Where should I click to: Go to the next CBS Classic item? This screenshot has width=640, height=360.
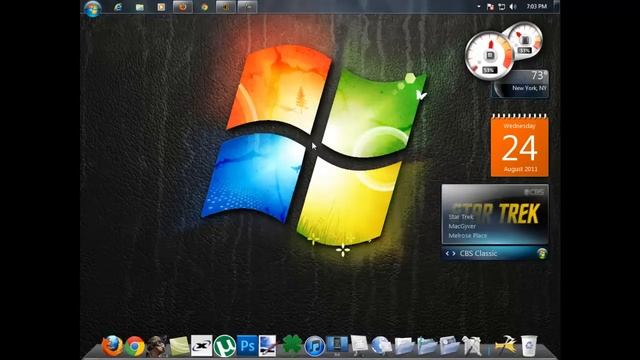[453, 253]
